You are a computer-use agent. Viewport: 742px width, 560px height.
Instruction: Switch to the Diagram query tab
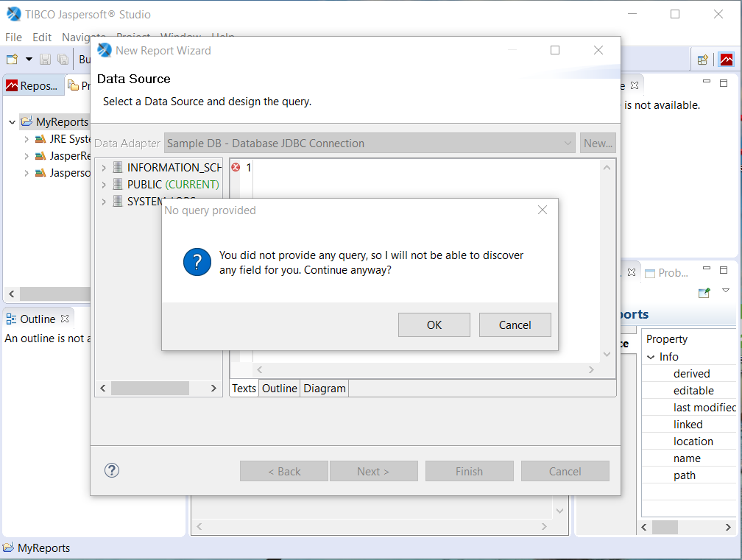324,389
